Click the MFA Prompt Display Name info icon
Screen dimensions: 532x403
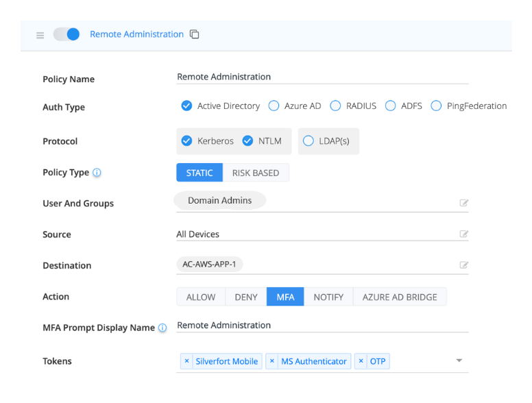tap(162, 328)
